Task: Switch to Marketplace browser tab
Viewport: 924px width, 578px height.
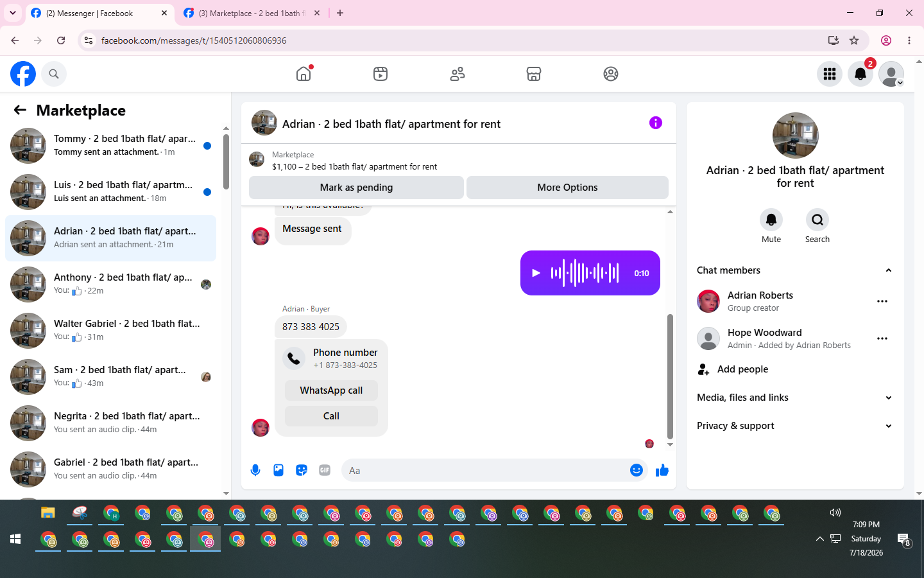Action: 252,13
